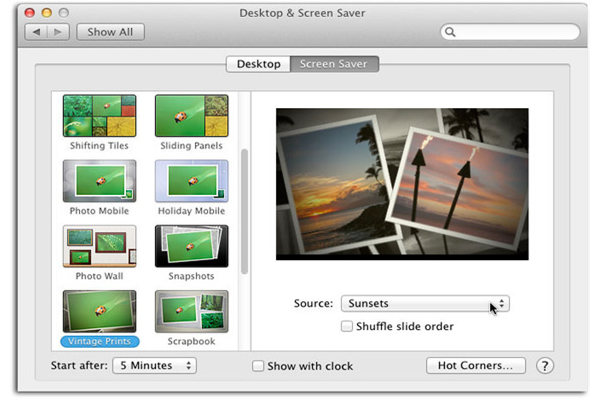Open help with the question mark button
Image resolution: width=600 pixels, height=400 pixels.
[545, 366]
